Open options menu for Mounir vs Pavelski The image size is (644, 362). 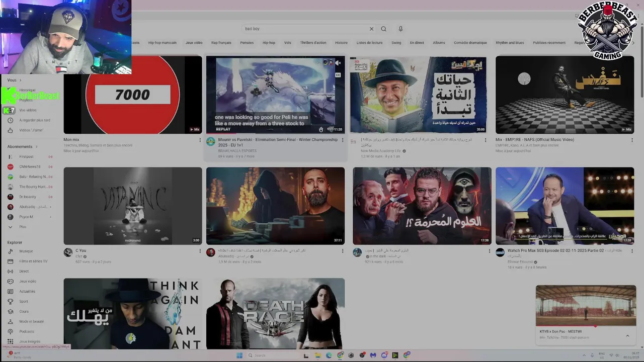tap(343, 140)
